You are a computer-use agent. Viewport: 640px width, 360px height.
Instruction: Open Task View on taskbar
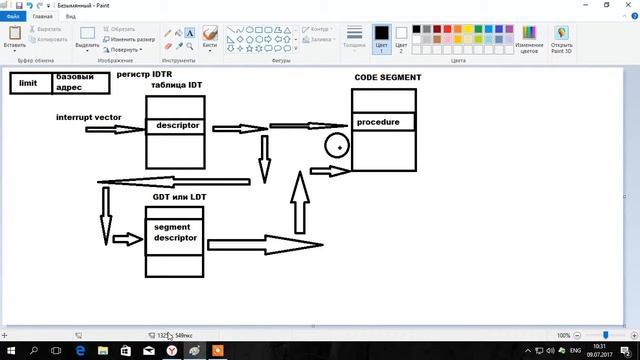(x=56, y=351)
